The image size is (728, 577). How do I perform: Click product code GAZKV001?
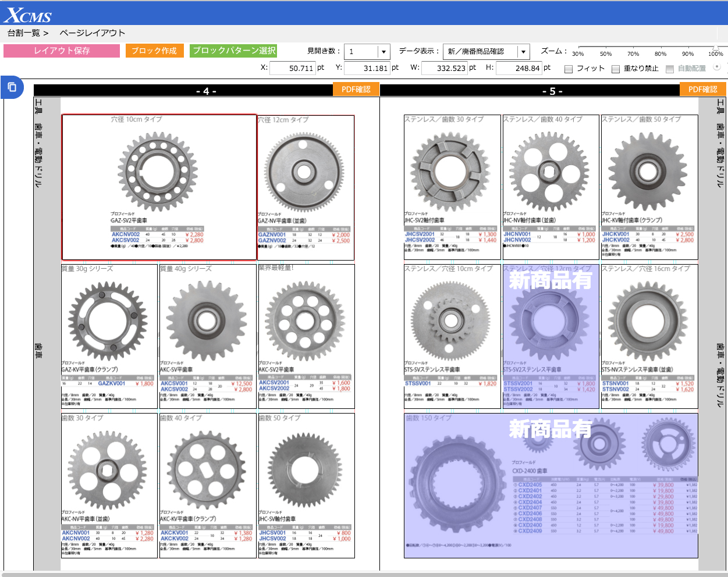pos(112,383)
